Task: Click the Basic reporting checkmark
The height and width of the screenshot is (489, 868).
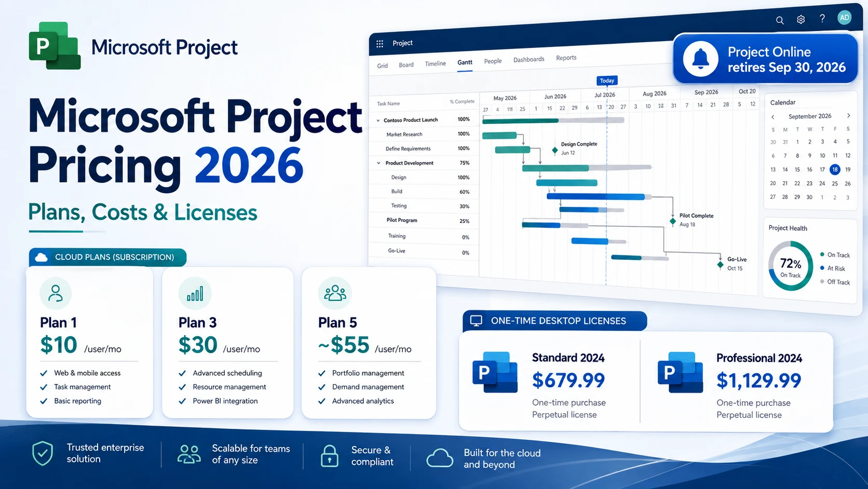Action: pyautogui.click(x=44, y=401)
